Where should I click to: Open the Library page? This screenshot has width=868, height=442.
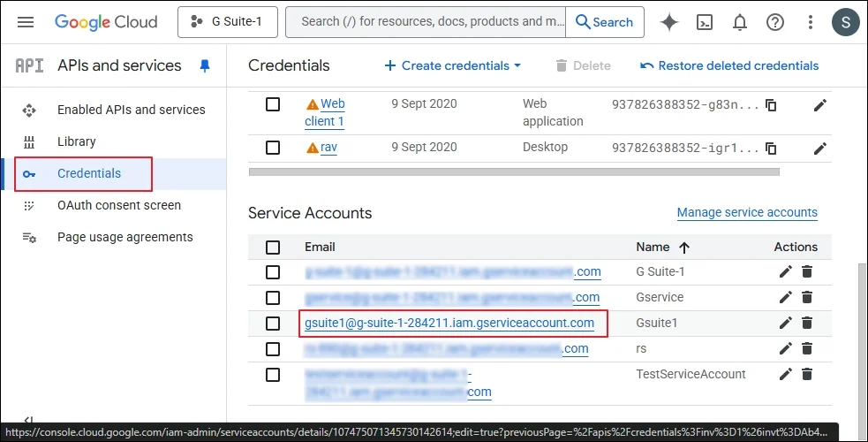77,141
